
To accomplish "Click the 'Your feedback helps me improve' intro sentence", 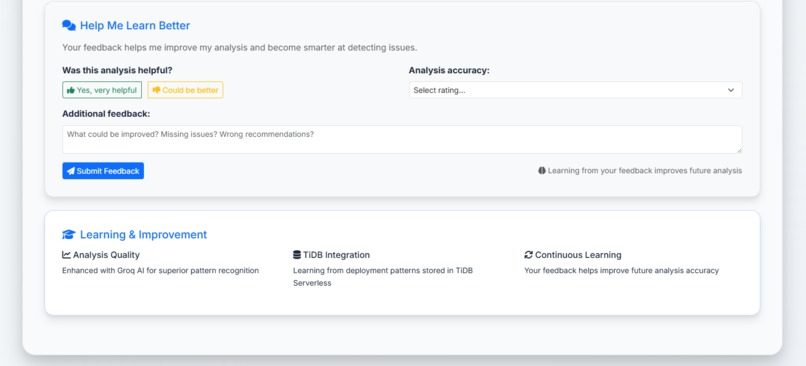I will coord(240,48).
